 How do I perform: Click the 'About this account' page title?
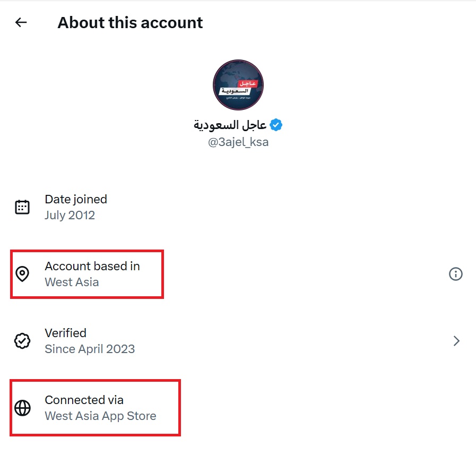tap(130, 23)
